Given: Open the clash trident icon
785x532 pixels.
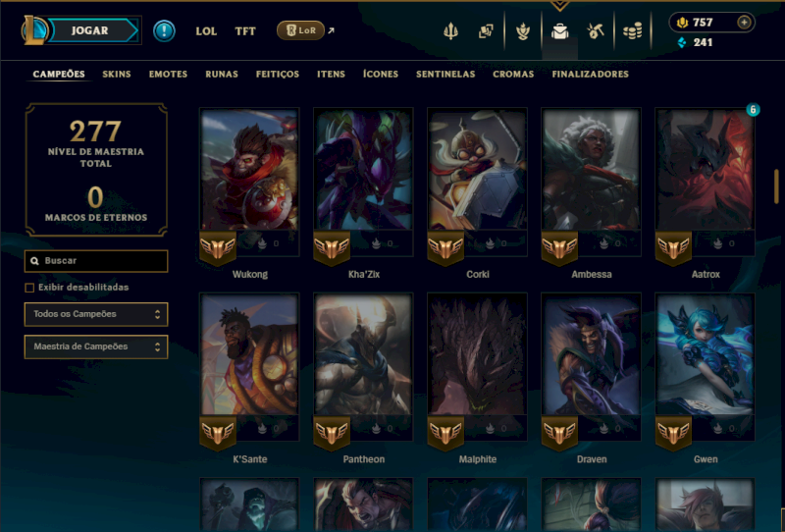Looking at the screenshot, I should [x=450, y=31].
